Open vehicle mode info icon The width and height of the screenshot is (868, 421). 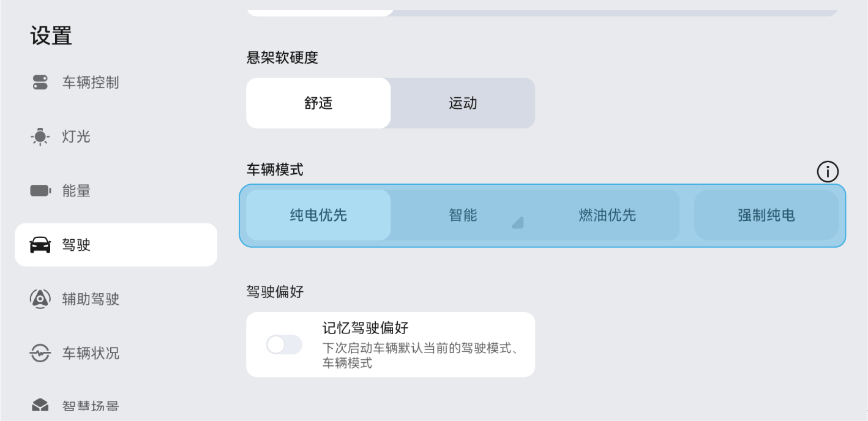point(828,173)
